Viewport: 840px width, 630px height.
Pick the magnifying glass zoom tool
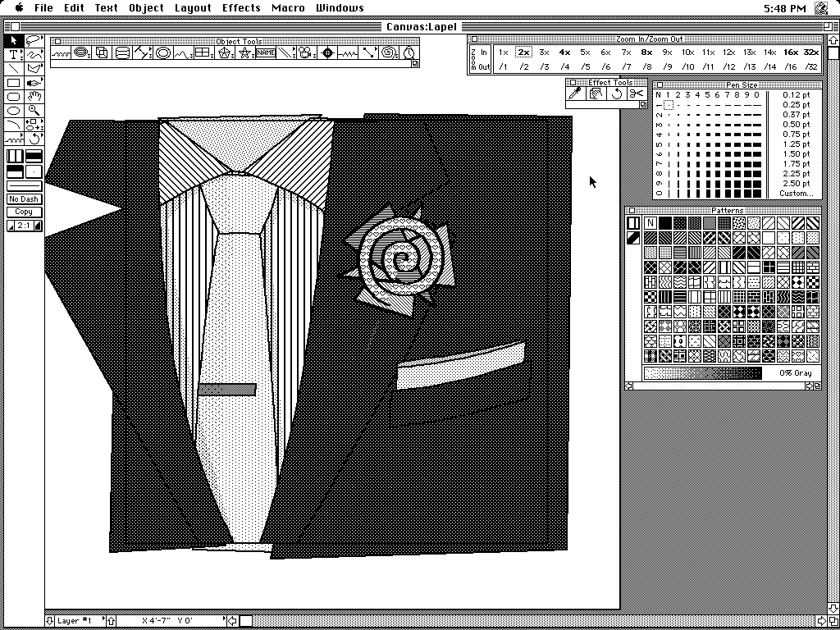34,111
